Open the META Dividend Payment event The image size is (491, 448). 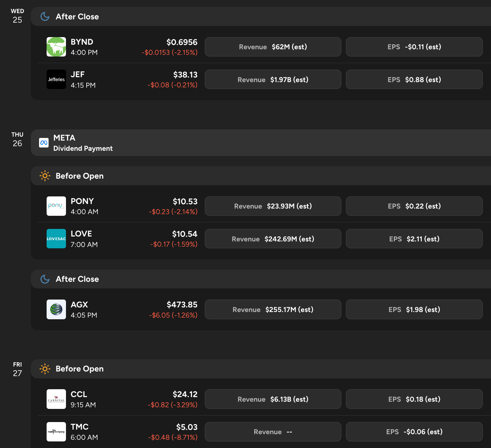click(x=261, y=143)
